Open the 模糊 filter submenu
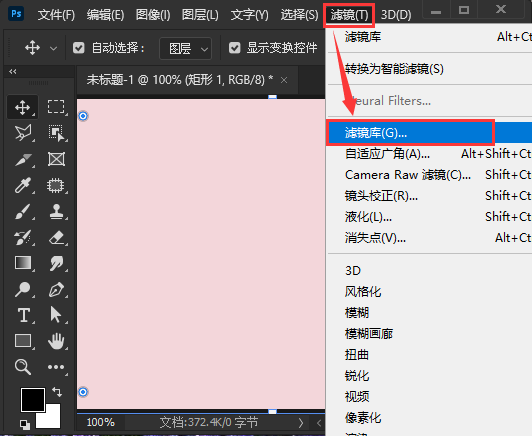 click(429, 312)
